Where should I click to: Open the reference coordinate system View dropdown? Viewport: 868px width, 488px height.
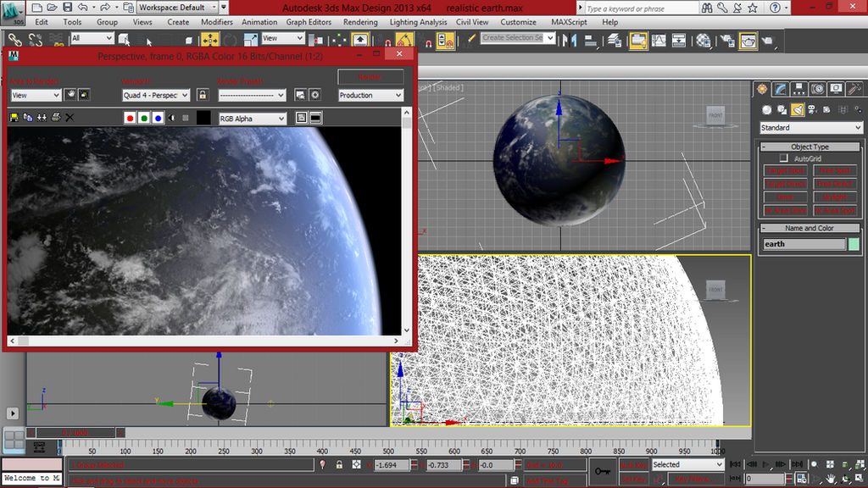click(283, 38)
